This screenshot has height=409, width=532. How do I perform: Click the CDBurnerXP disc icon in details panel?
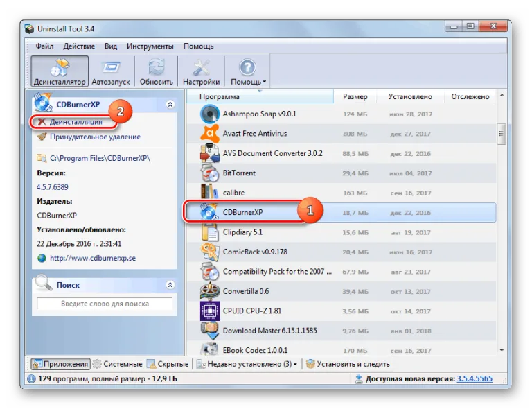pyautogui.click(x=42, y=102)
